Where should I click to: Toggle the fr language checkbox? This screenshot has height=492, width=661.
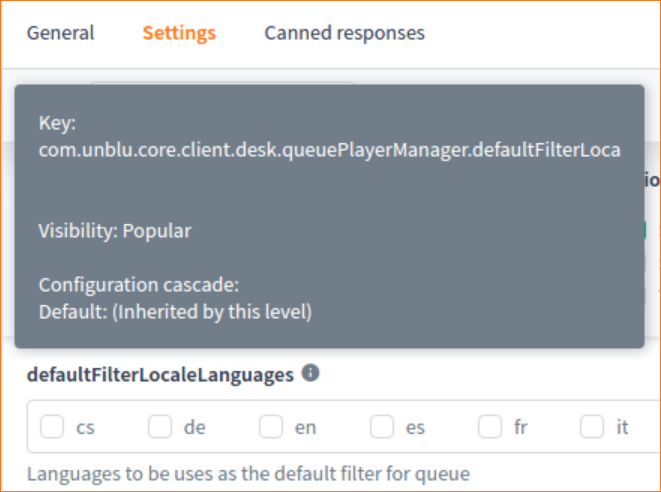490,427
